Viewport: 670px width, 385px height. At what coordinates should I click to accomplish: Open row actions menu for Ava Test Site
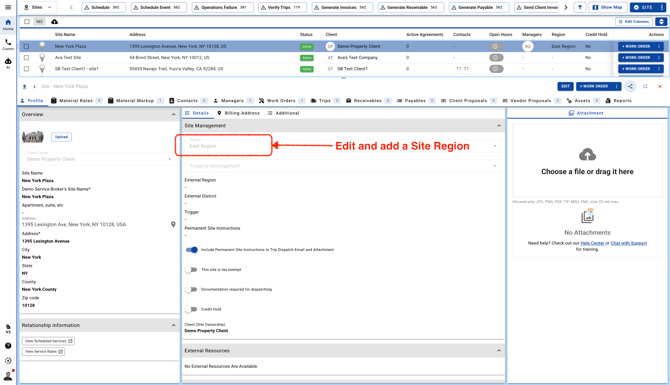[658, 57]
